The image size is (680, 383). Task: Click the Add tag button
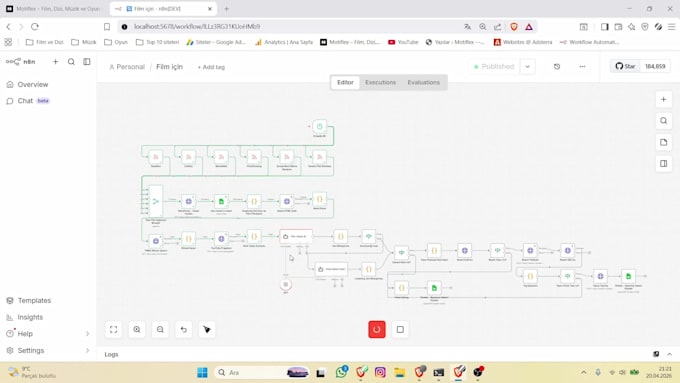coord(211,67)
